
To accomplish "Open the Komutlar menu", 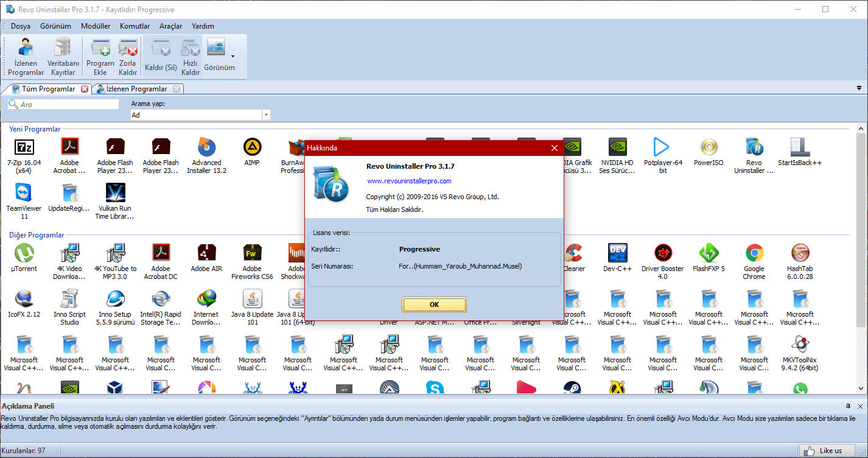I will click(135, 26).
